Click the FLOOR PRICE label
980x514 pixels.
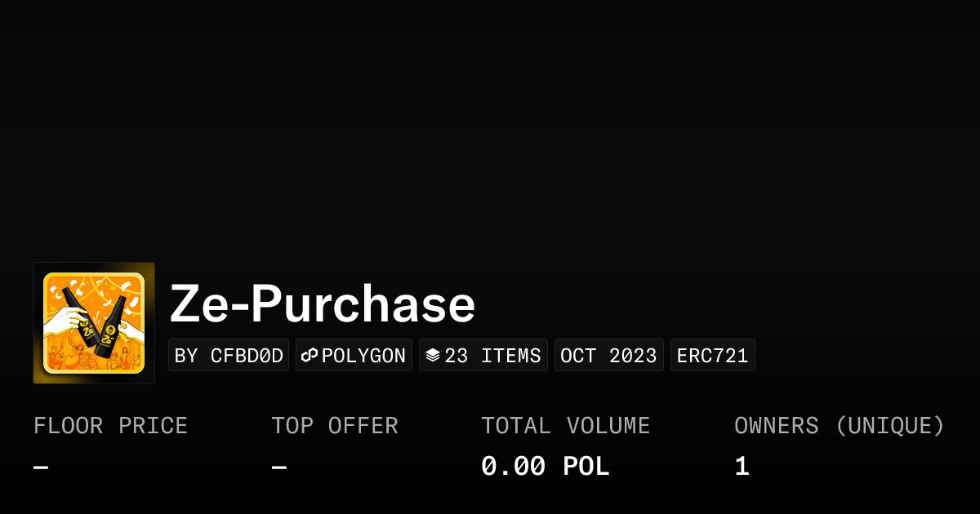point(110,426)
